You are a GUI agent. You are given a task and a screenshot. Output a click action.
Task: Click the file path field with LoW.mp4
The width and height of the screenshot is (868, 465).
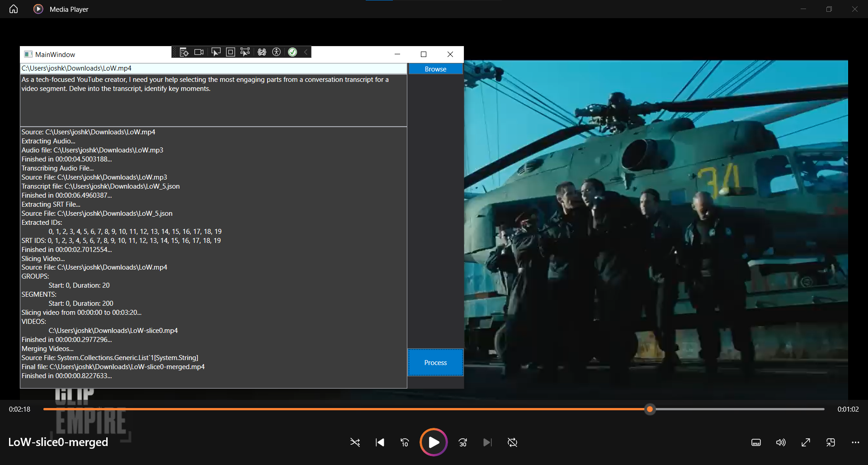point(213,68)
